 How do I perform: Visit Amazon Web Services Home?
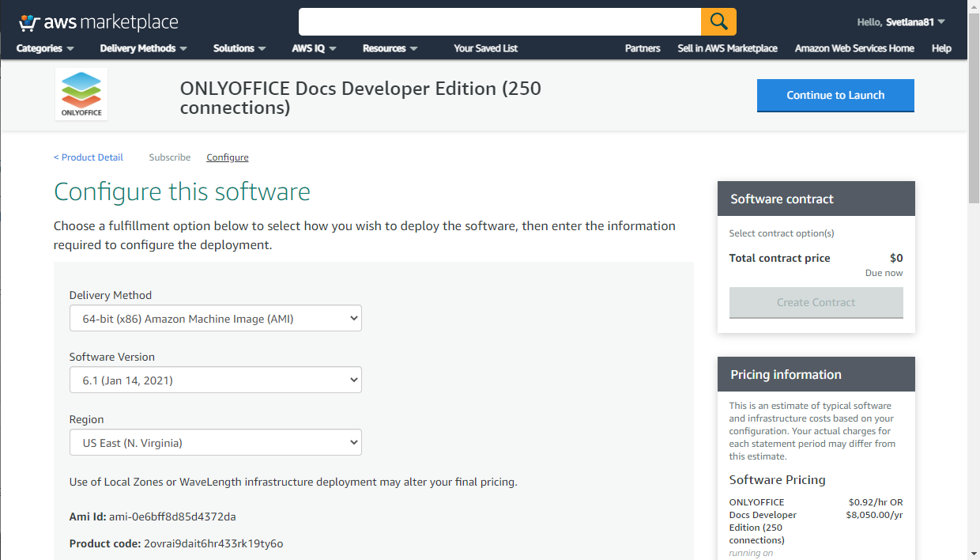[x=854, y=48]
